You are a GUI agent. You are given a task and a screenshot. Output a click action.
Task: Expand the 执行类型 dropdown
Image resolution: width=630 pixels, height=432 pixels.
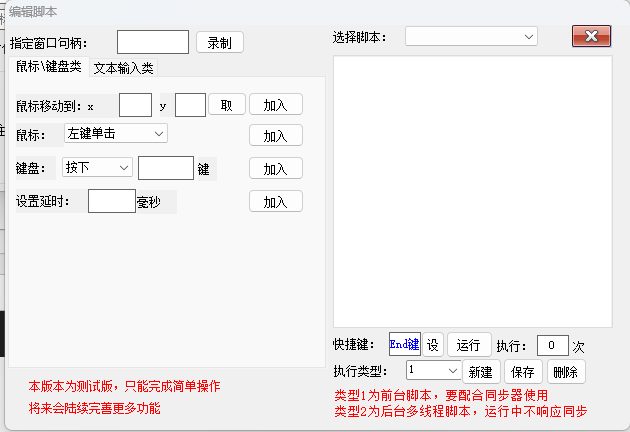click(x=432, y=371)
